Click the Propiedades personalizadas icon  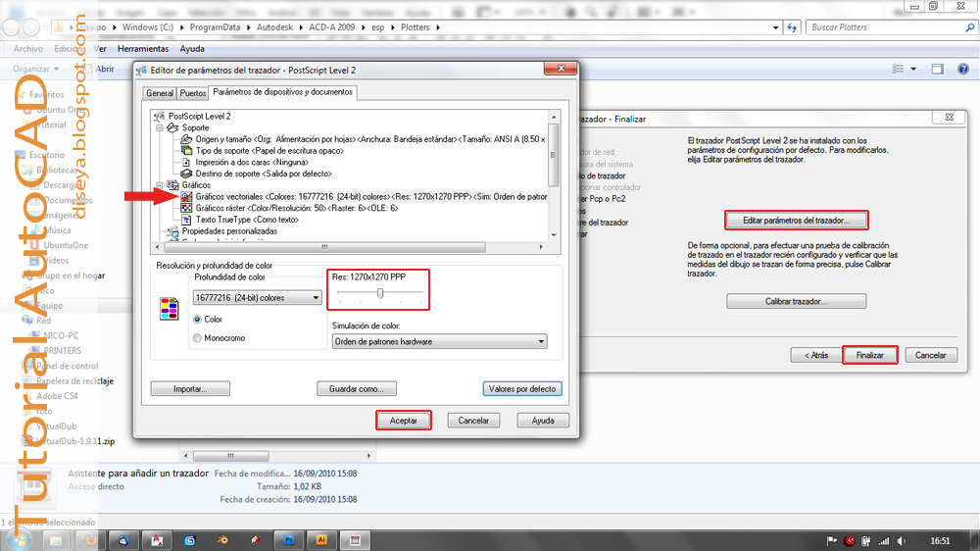tap(172, 230)
